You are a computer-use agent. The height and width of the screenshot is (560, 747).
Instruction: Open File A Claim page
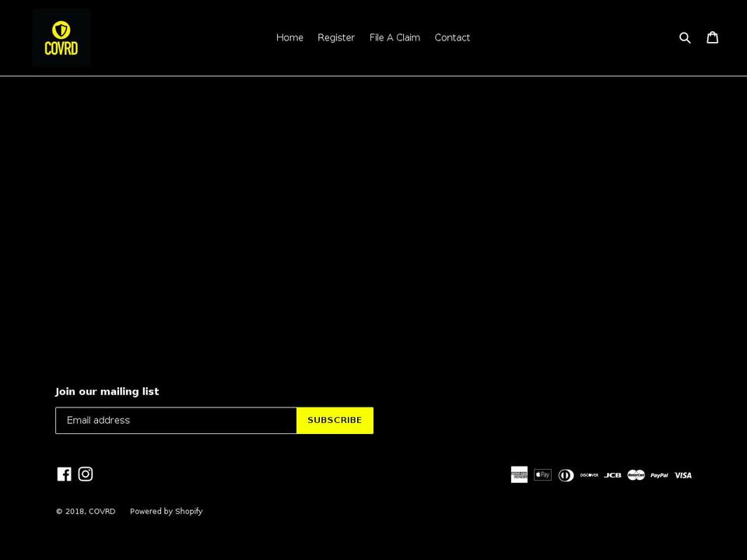click(395, 37)
